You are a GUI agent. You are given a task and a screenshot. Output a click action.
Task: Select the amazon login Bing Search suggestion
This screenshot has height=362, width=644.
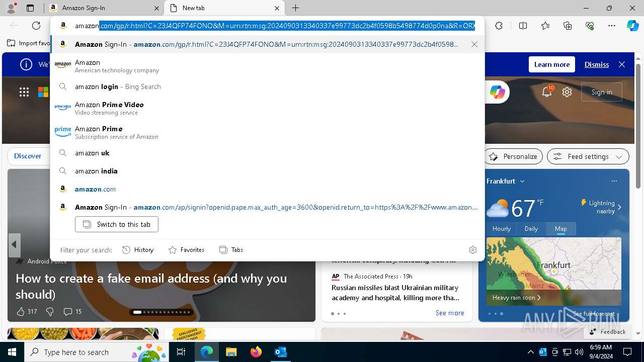pyautogui.click(x=267, y=86)
